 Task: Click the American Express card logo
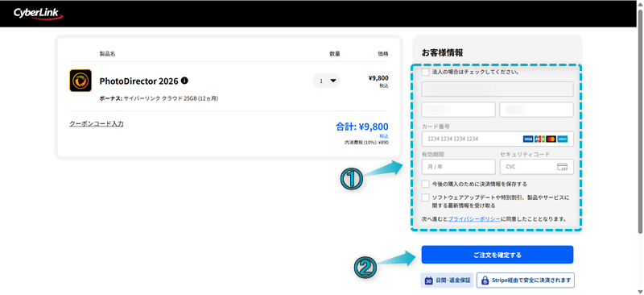click(563, 139)
